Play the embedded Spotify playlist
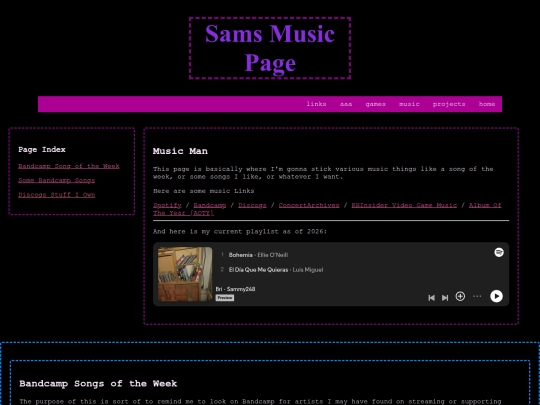 click(496, 296)
